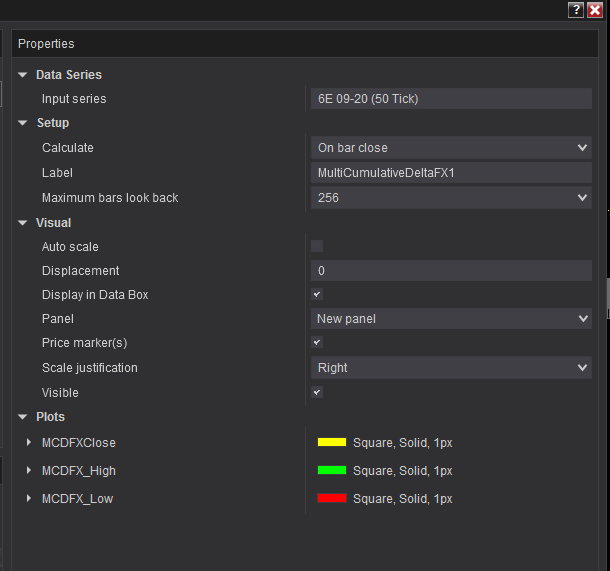The image size is (610, 571).
Task: Click the Label text field
Action: click(x=451, y=173)
